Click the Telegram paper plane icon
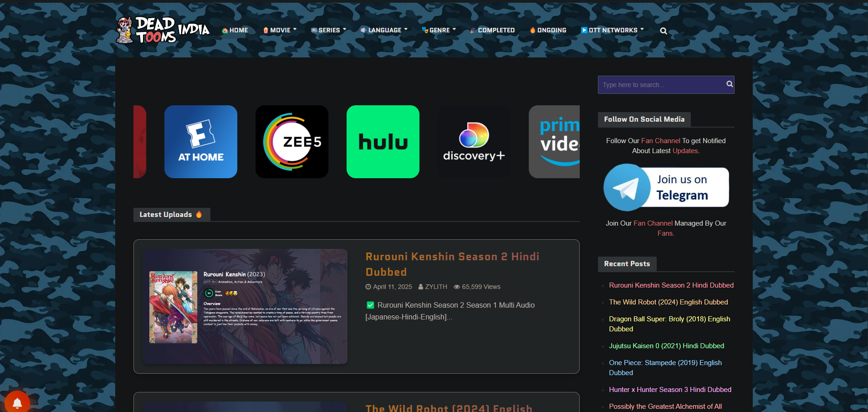Viewport: 868px width, 412px height. click(x=627, y=187)
